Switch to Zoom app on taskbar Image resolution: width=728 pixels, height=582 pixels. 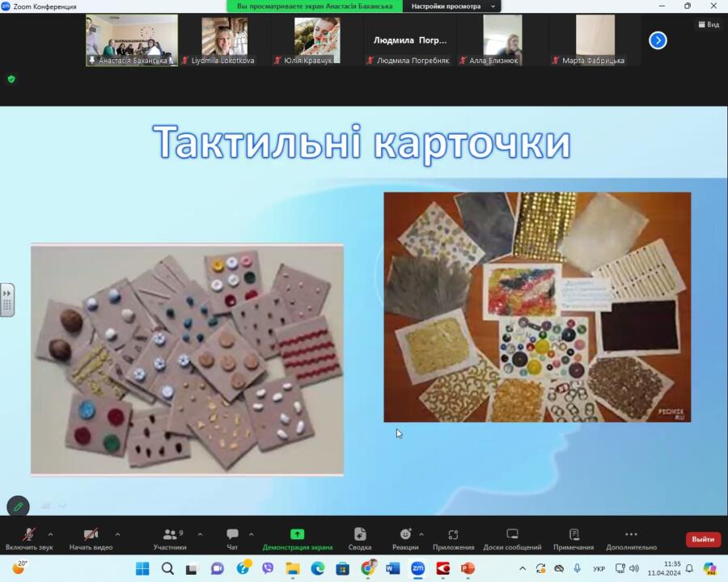[x=418, y=568]
